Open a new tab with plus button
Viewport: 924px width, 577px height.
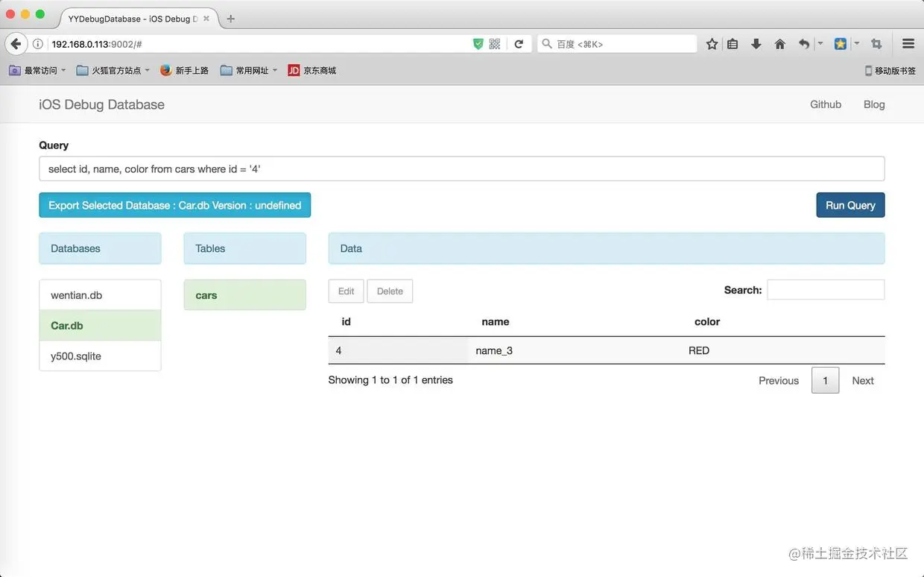(x=230, y=19)
